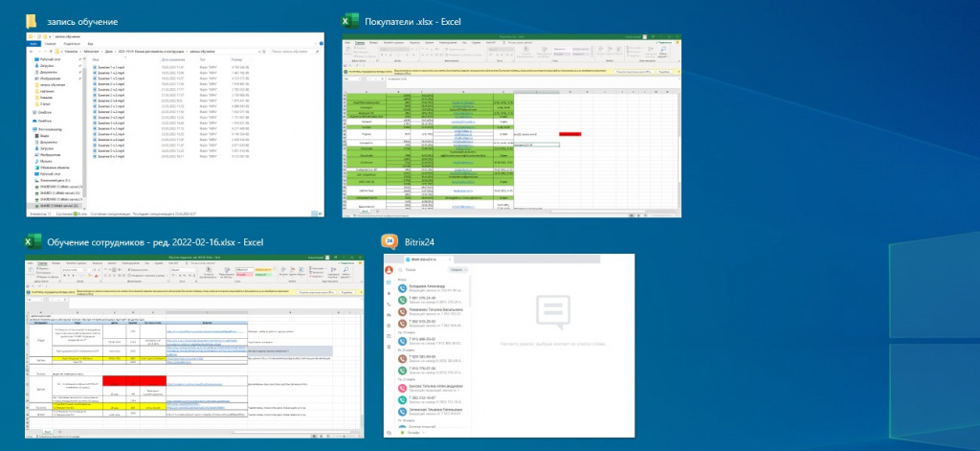This screenshot has height=451, width=980.
Task: Click the folder icon beside запись обучение
Action: pyautogui.click(x=32, y=22)
